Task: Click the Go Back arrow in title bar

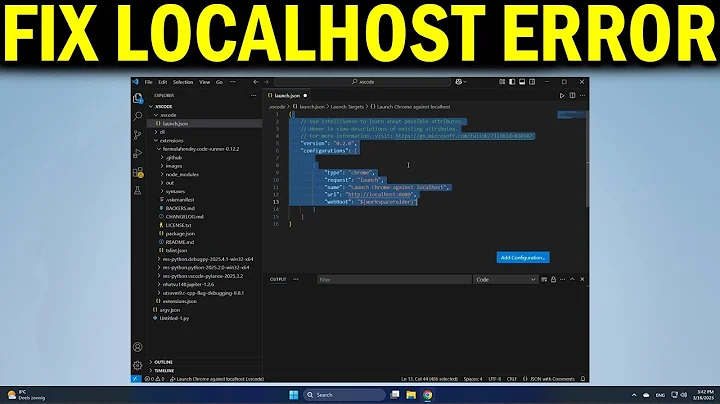Action: tap(256, 82)
